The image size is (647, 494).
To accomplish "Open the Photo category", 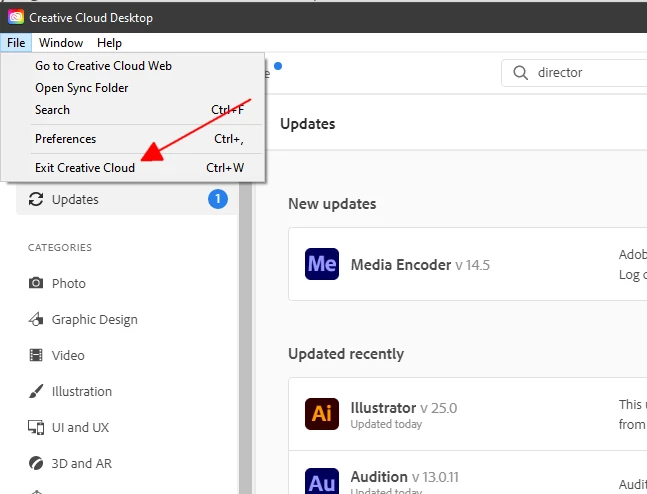I will point(68,284).
